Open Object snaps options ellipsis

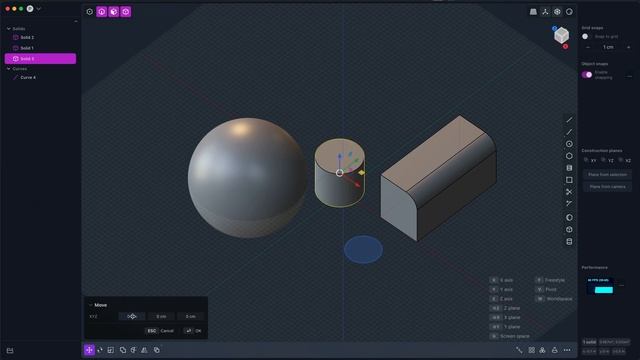tap(629, 76)
